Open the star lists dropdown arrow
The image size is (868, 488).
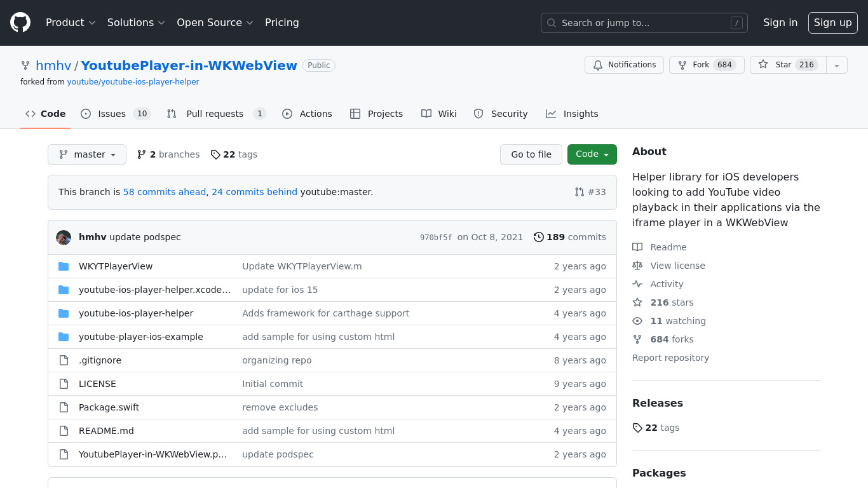pos(837,65)
